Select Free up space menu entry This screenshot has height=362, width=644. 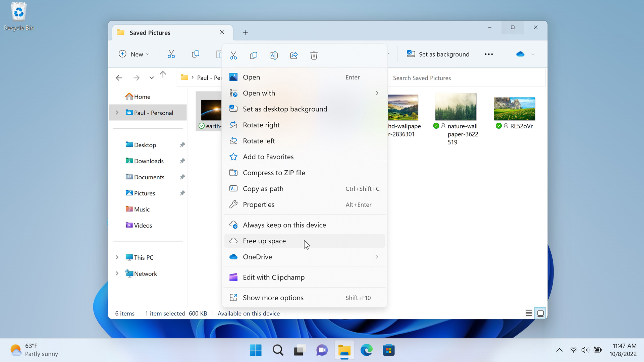click(x=264, y=241)
